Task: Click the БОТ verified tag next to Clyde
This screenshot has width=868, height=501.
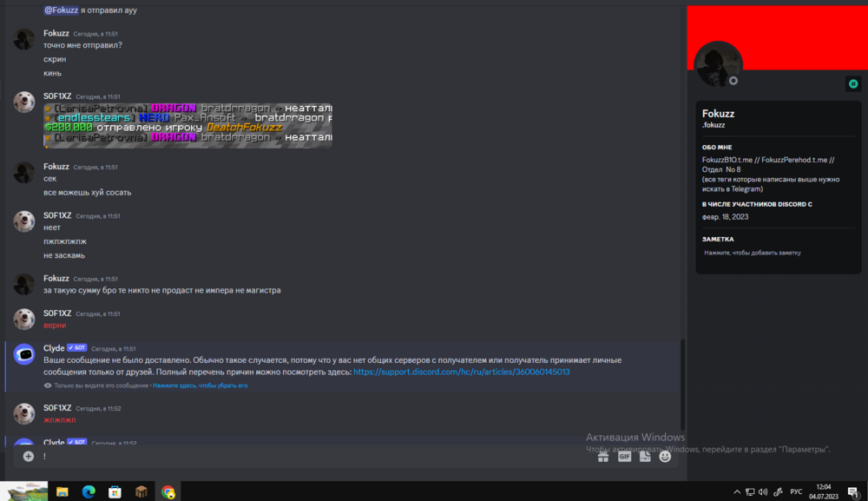Action: [x=77, y=347]
